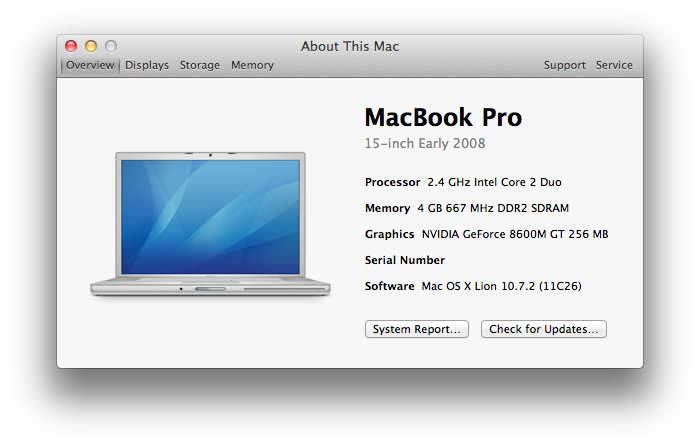
Task: Open the Storage tab
Action: point(200,65)
